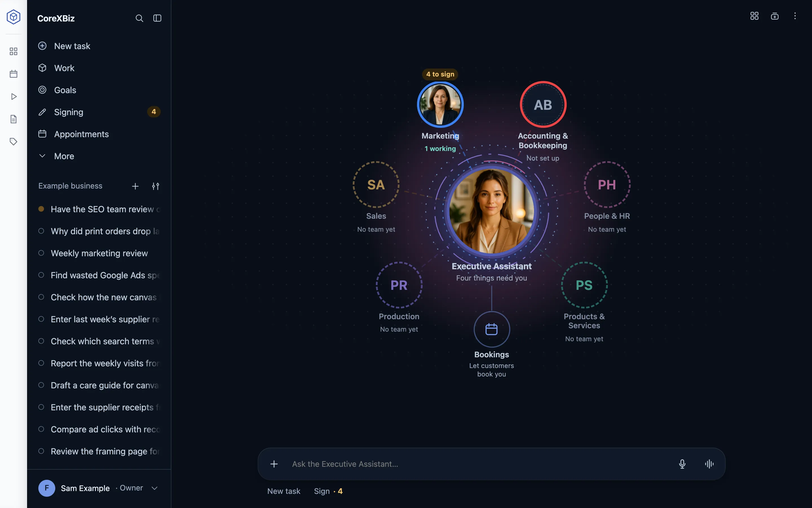Toggle status circle for Weekly marketing review
Screen dimensions: 812x508
coord(41,253)
